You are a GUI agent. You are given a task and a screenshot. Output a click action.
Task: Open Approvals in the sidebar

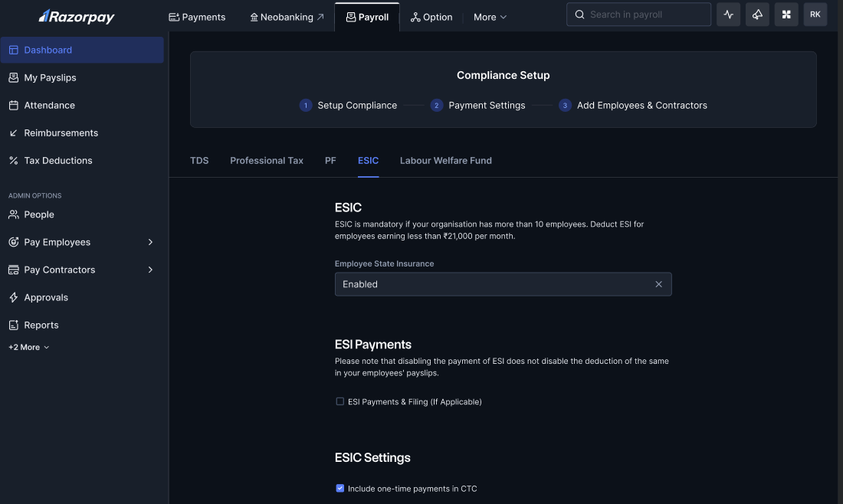tap(46, 297)
